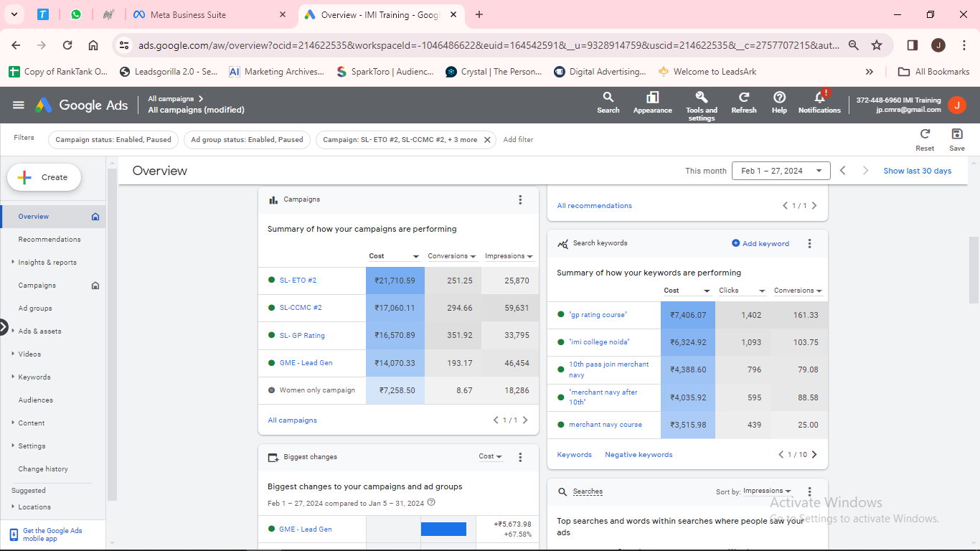Screen dimensions: 980x551
Task: Click Show last 30 days link
Action: pyautogui.click(x=918, y=171)
